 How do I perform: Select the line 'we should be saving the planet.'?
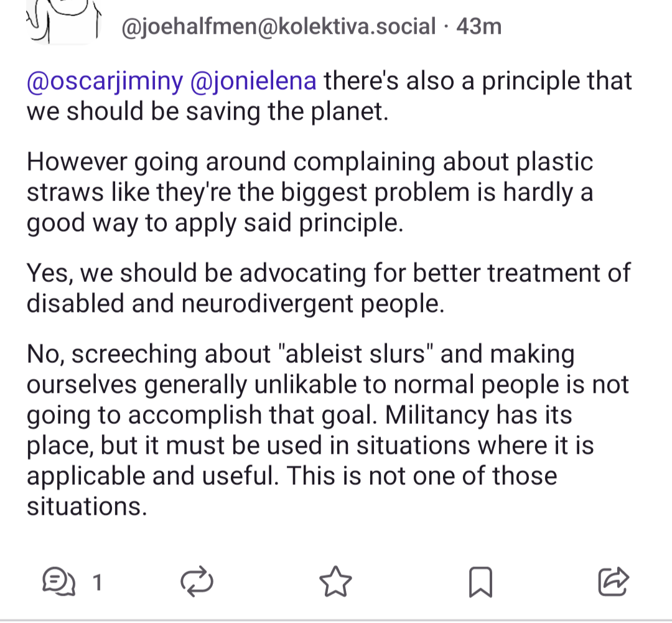tap(207, 111)
